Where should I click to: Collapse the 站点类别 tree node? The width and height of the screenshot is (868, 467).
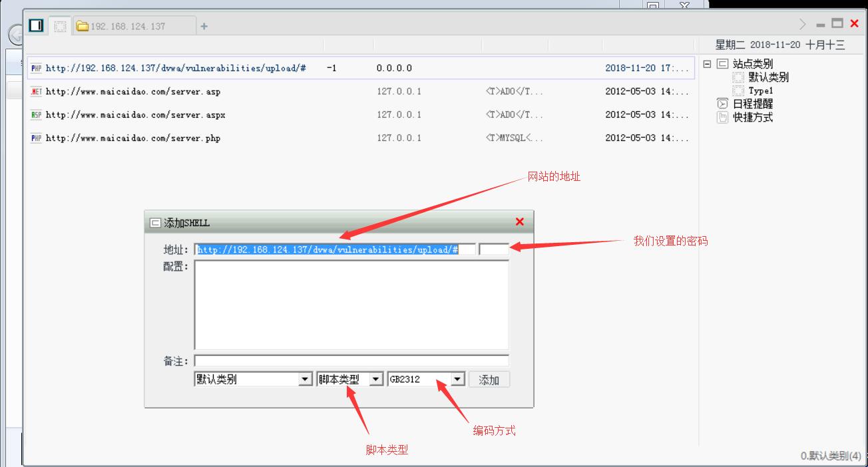707,64
